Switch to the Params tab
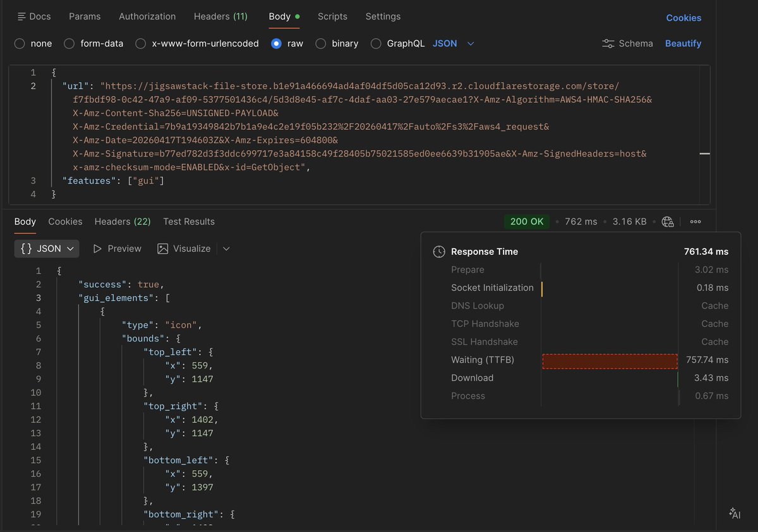The height and width of the screenshot is (532, 758). 85,16
